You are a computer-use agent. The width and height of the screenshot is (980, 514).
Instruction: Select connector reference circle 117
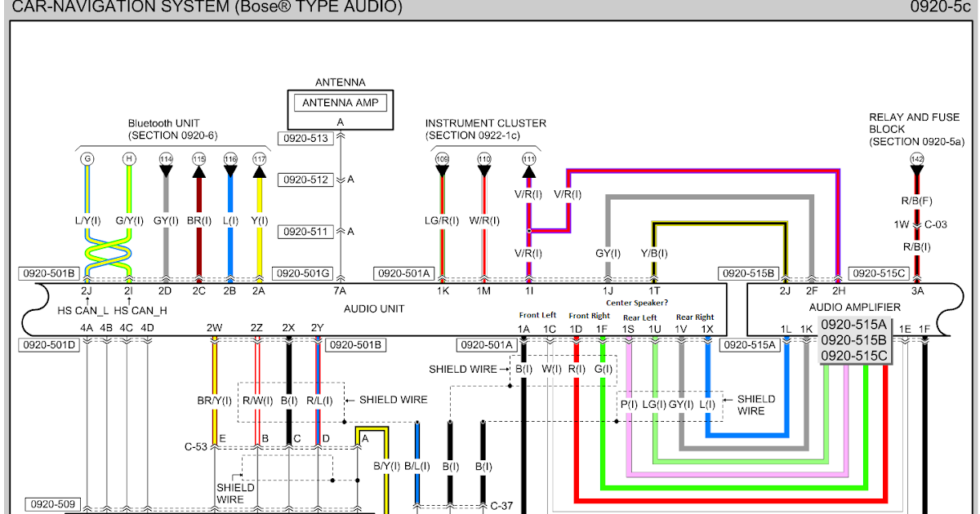(260, 158)
